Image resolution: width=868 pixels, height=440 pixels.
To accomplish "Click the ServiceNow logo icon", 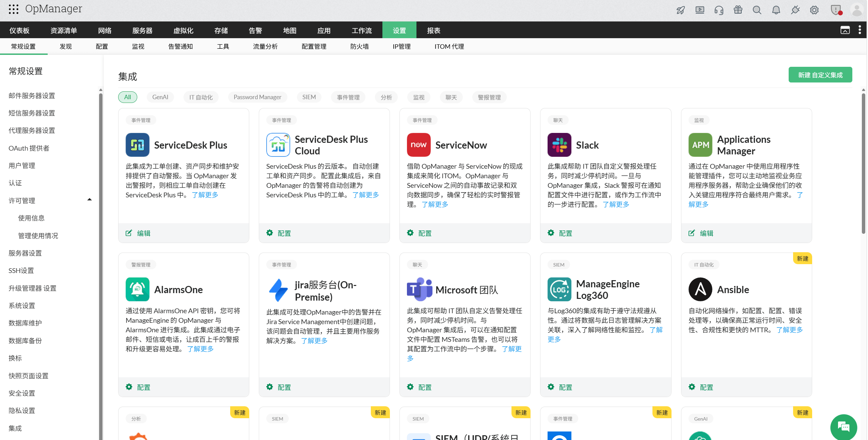I will point(419,145).
